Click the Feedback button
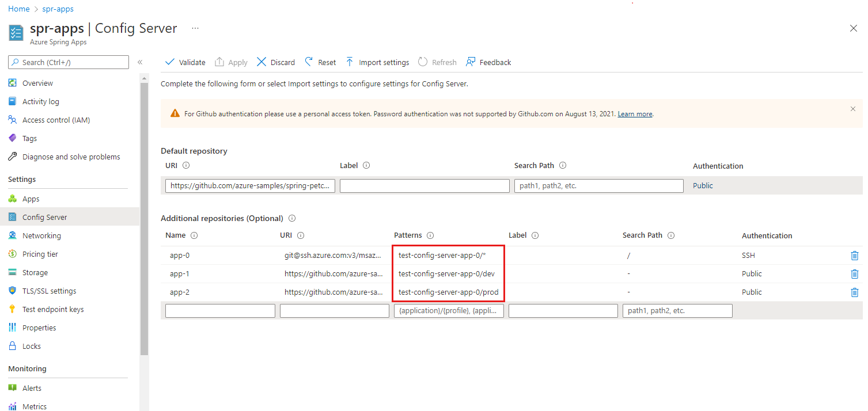 [x=488, y=62]
